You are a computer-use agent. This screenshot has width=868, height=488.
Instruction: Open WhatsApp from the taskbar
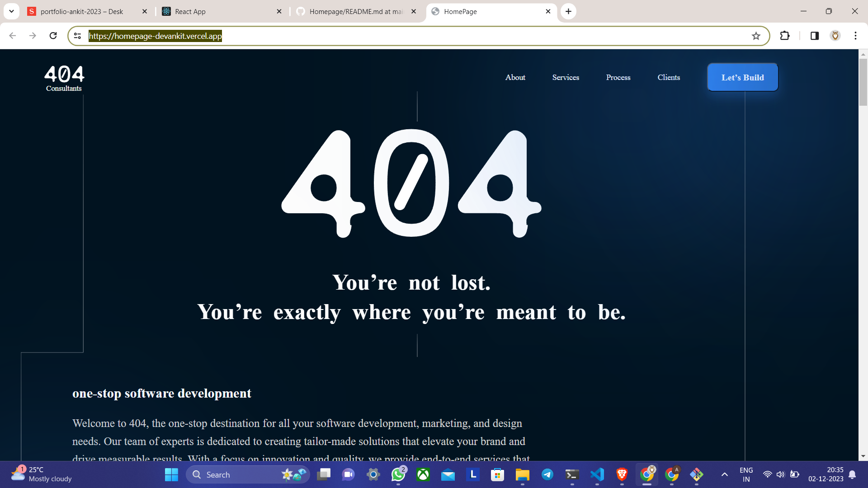398,474
